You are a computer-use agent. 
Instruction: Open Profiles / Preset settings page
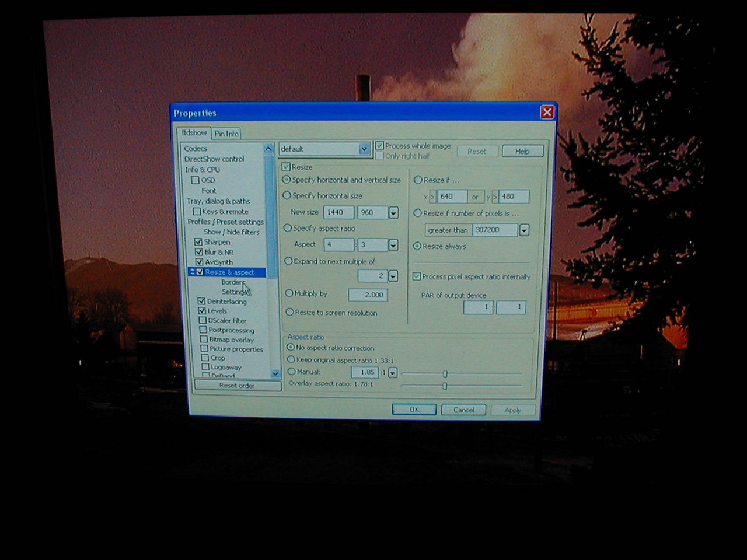point(225,222)
